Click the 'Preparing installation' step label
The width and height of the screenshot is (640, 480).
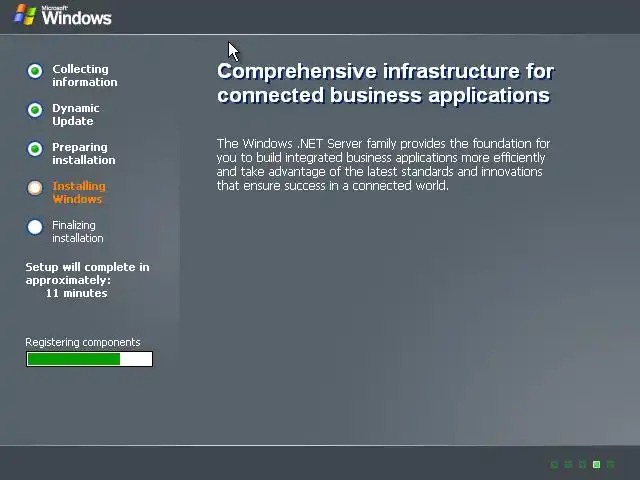[x=84, y=153]
